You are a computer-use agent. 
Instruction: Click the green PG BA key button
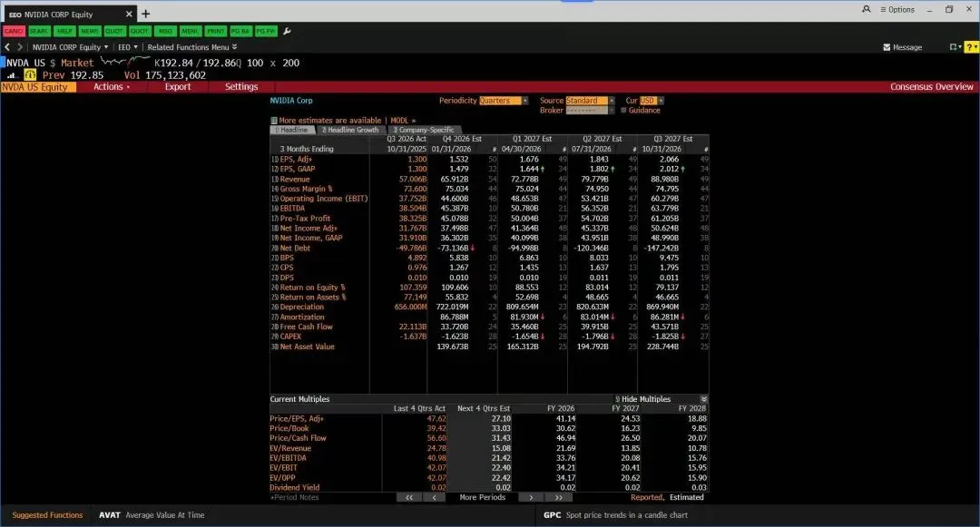pyautogui.click(x=240, y=31)
